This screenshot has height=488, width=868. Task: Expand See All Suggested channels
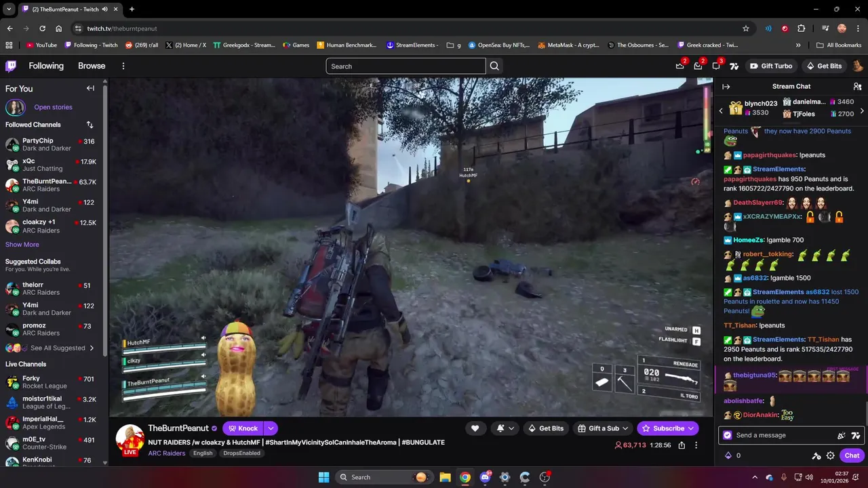(x=51, y=348)
